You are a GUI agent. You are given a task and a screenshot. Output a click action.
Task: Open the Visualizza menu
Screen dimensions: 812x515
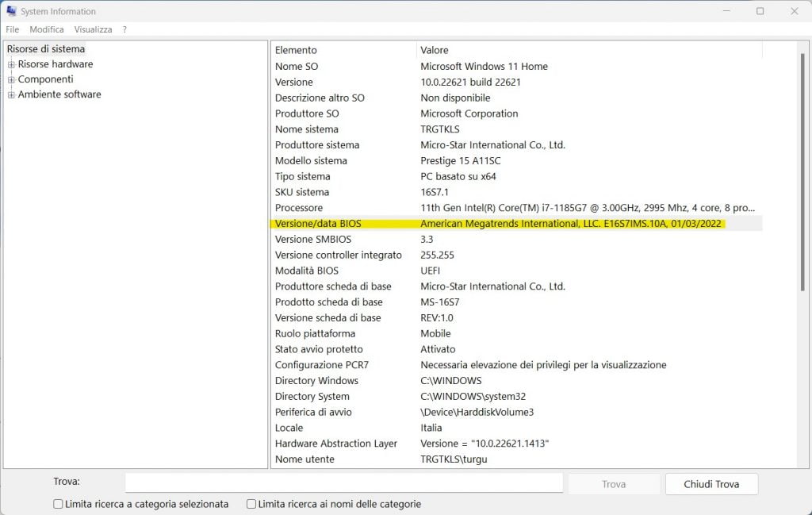pyautogui.click(x=93, y=29)
